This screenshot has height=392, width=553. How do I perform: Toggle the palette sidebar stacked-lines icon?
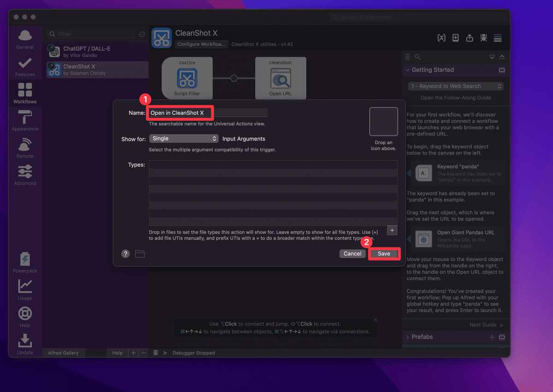498,38
